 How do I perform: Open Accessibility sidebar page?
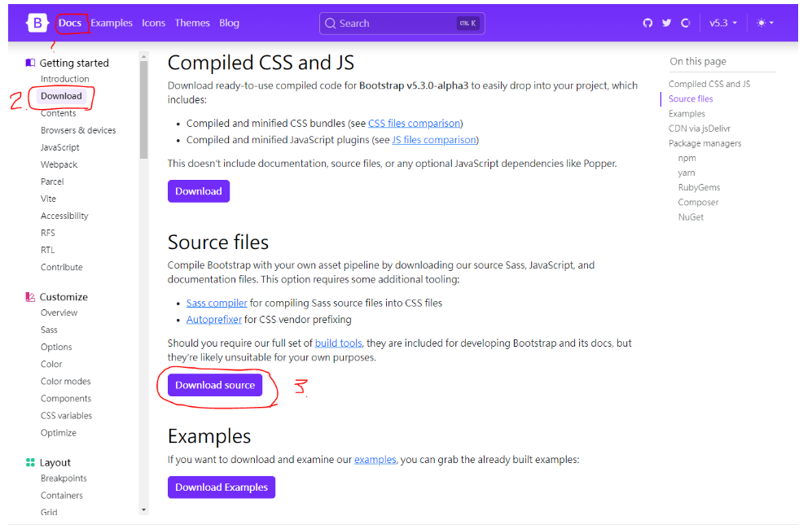tap(64, 216)
